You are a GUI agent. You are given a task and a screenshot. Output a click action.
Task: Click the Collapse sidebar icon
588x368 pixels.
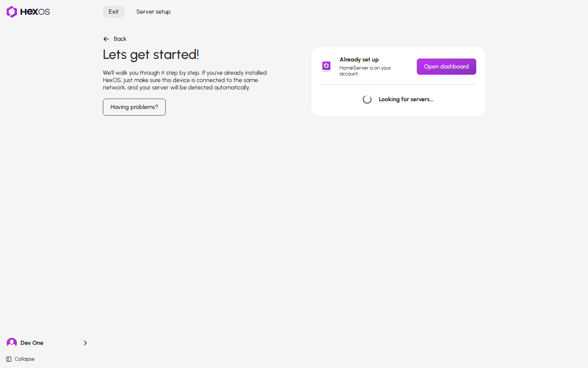click(x=9, y=359)
